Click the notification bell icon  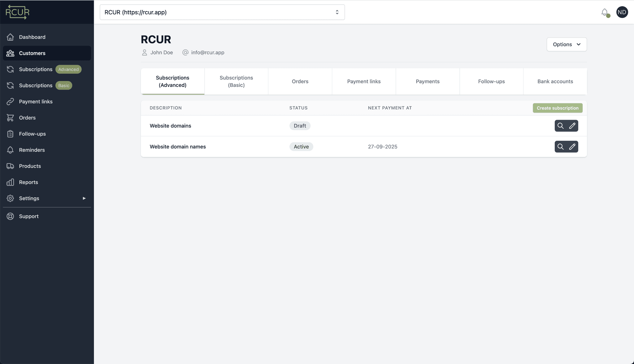[604, 12]
